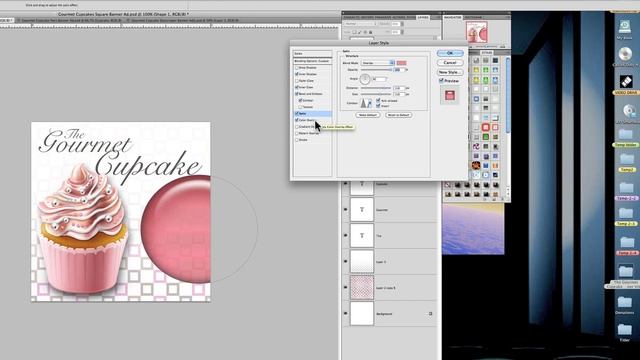The image size is (640, 360).
Task: Apply the orange fiery style swatch
Action: click(x=476, y=166)
